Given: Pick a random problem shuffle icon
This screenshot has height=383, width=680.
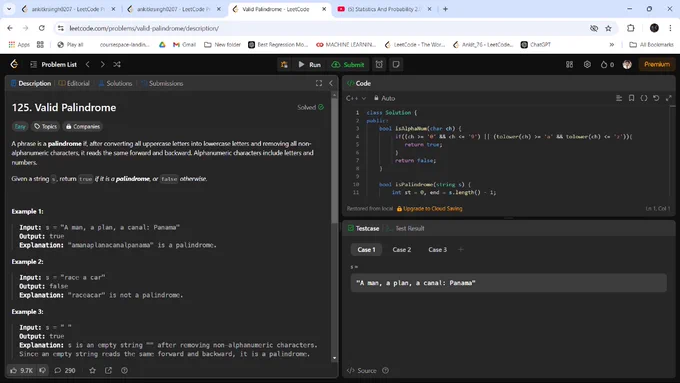Looking at the screenshot, I should [117, 64].
